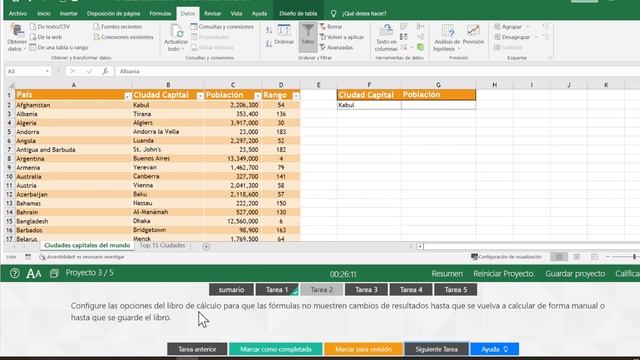Click the select-all corner of the grid
The image size is (640, 360).
[11, 85]
